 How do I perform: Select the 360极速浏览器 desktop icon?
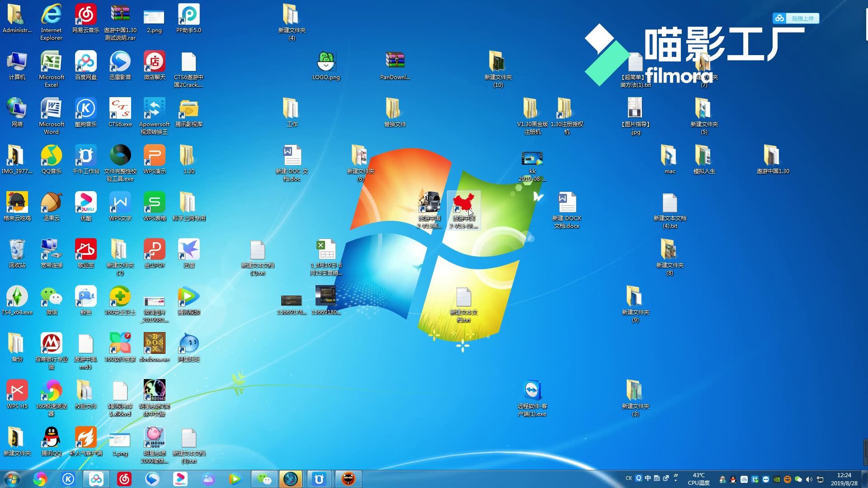(x=51, y=398)
